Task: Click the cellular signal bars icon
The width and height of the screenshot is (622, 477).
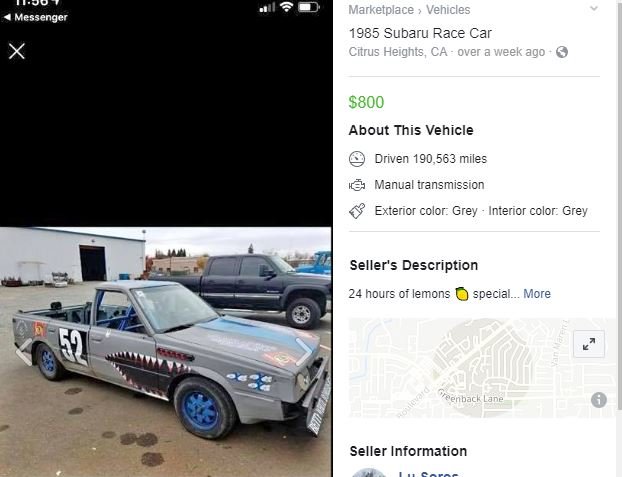Action: (x=267, y=8)
